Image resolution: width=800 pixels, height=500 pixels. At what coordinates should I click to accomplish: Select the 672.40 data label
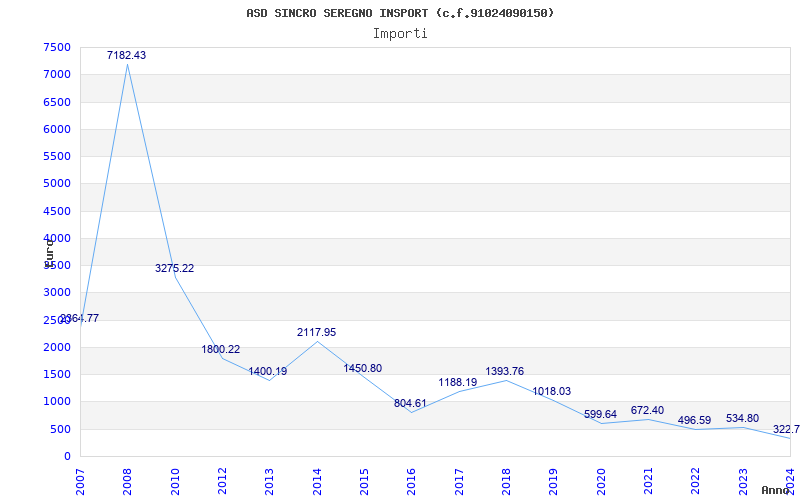click(647, 410)
